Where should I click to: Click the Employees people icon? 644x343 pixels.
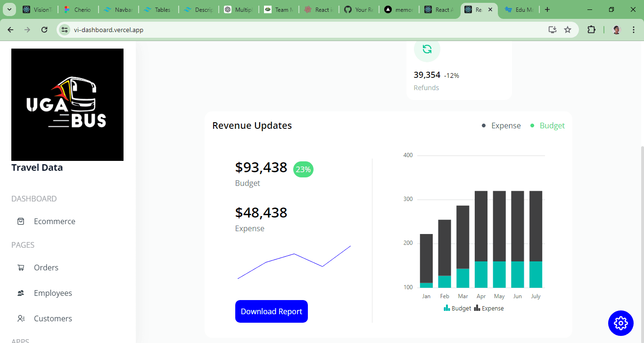[21, 293]
